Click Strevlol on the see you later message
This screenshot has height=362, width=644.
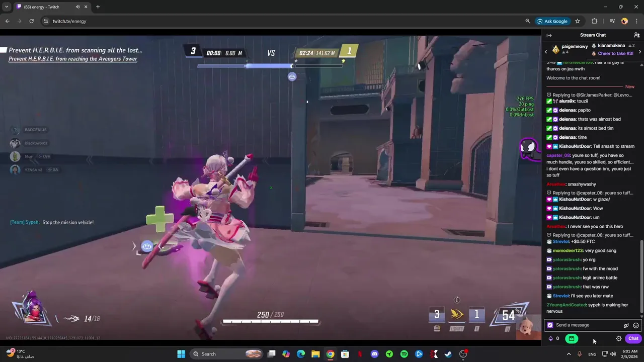coord(560,296)
